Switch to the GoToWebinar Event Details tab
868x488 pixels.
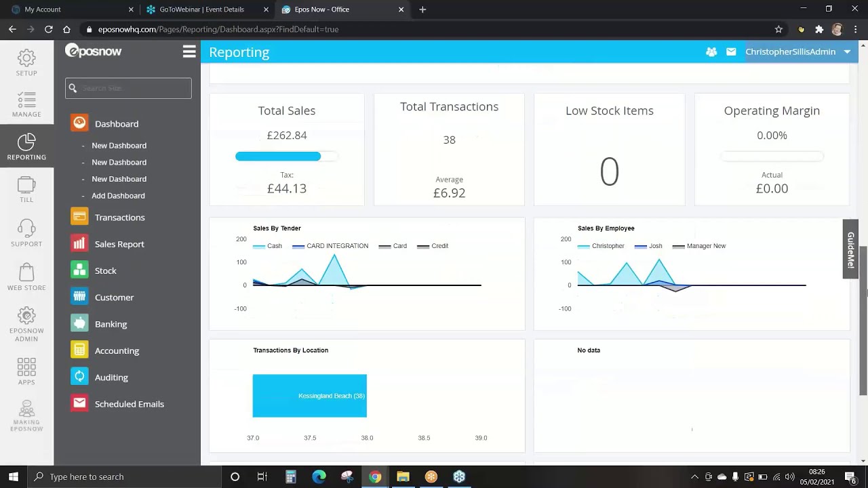click(208, 9)
